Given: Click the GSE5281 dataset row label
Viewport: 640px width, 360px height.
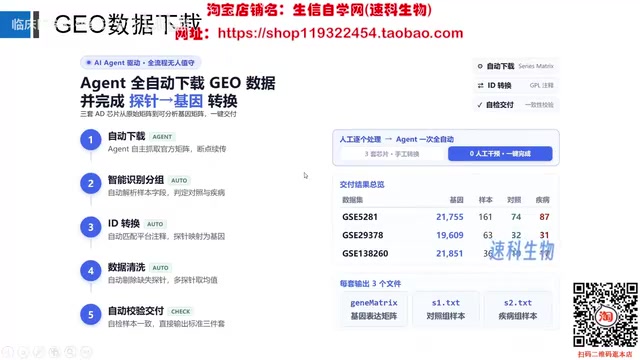Looking at the screenshot, I should point(360,217).
